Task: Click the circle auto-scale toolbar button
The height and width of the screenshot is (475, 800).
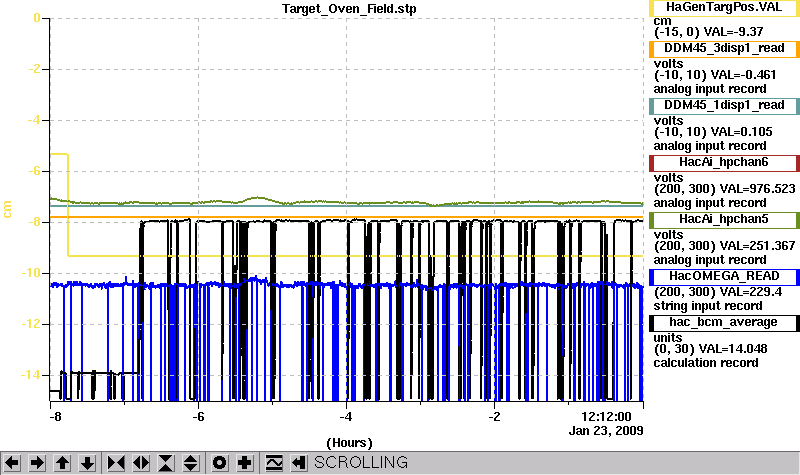Action: tap(219, 463)
